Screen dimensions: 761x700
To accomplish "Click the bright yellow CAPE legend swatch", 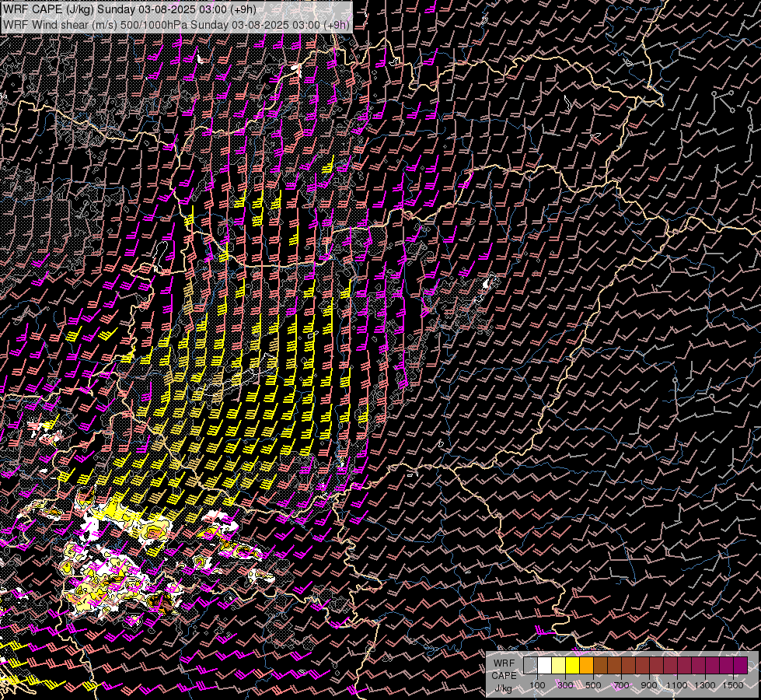I will (573, 665).
